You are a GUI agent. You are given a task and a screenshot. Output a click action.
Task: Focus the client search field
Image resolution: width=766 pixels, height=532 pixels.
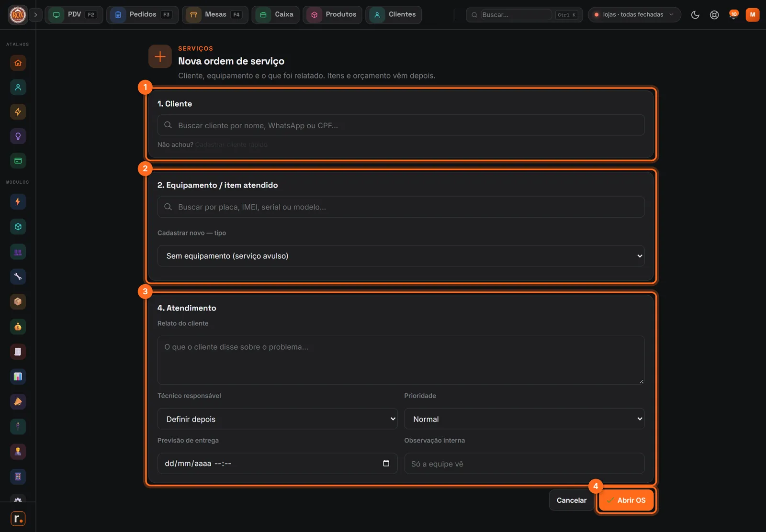pyautogui.click(x=401, y=125)
